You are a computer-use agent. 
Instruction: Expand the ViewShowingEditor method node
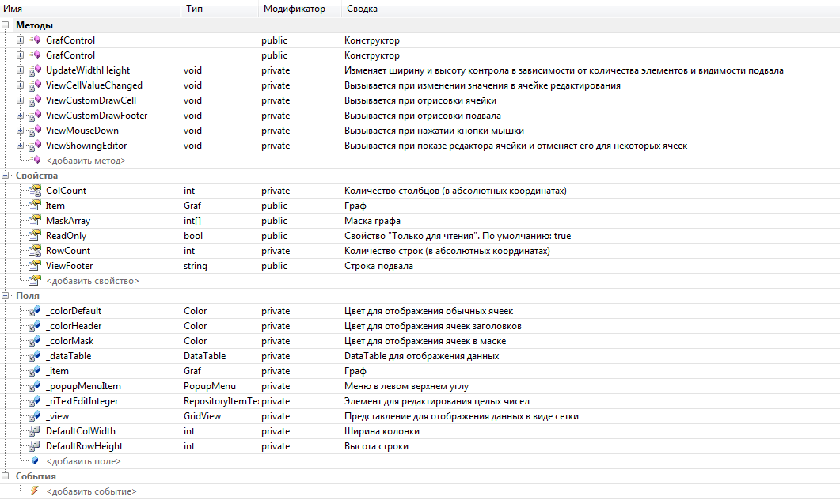21,145
